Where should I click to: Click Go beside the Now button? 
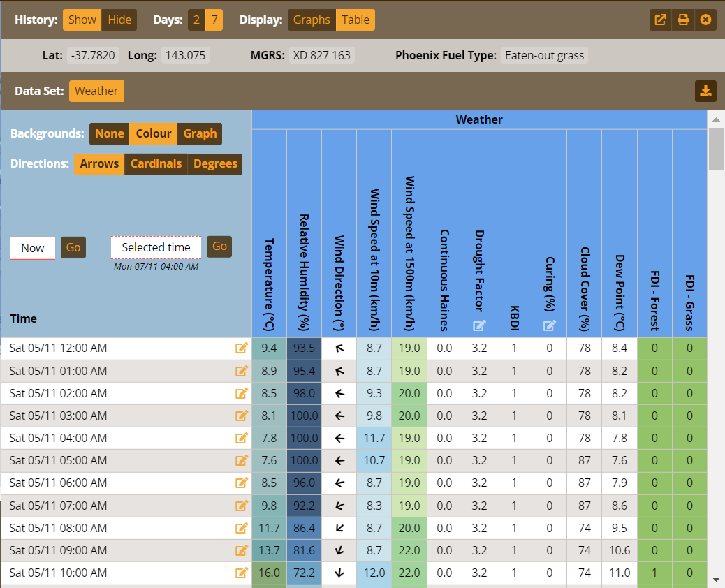click(x=73, y=247)
